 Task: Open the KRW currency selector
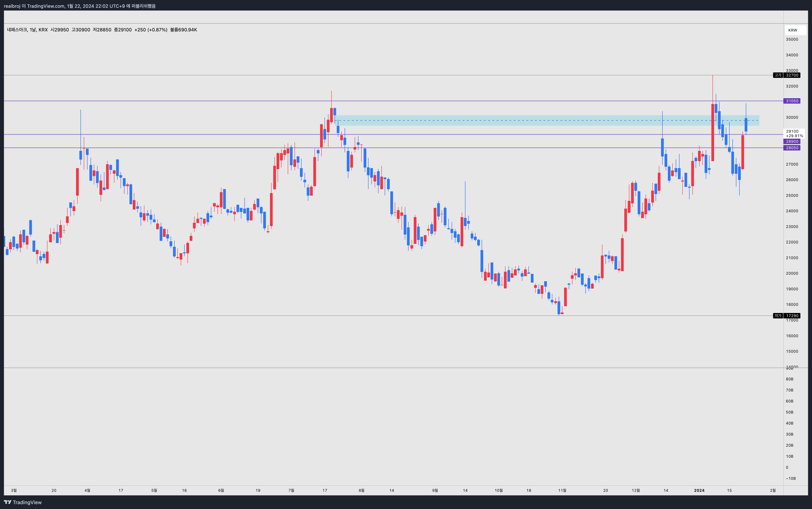tap(795, 30)
